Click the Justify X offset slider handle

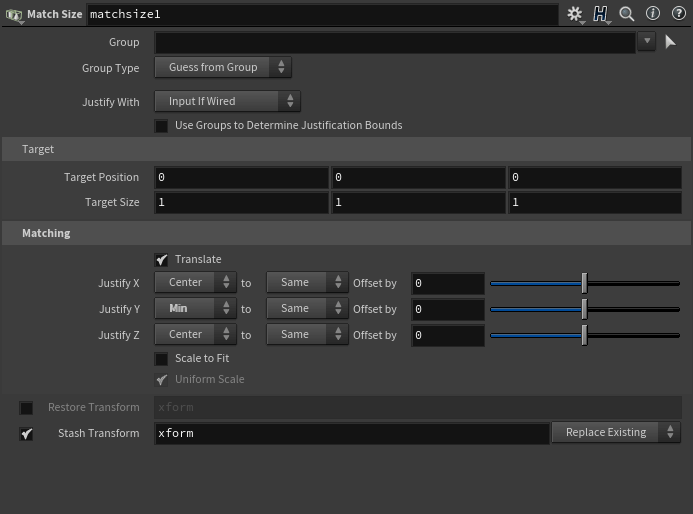coord(584,283)
